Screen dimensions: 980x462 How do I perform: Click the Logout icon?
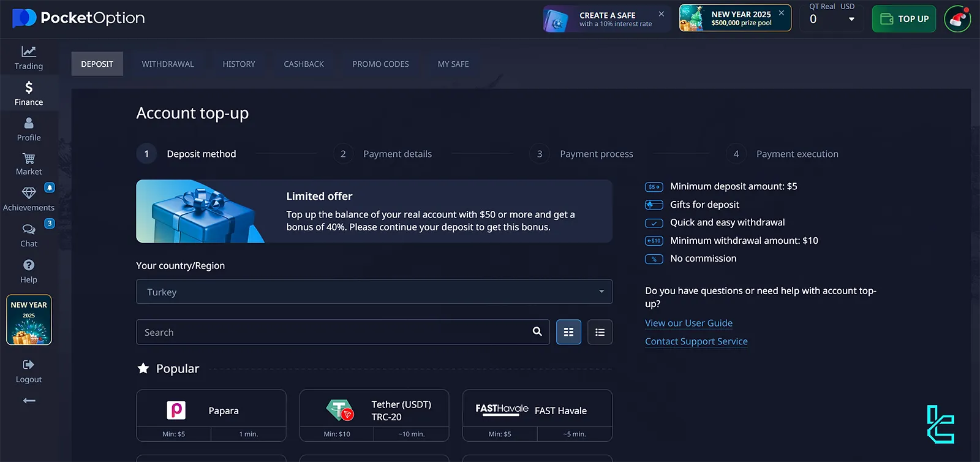pos(29,365)
